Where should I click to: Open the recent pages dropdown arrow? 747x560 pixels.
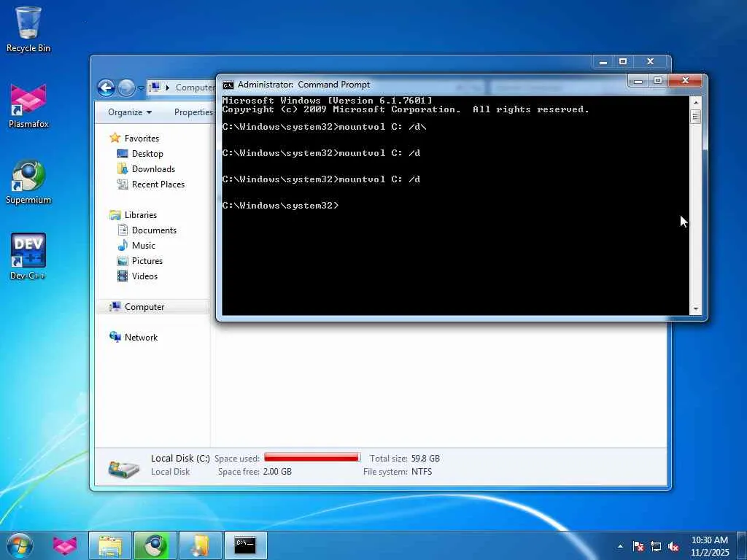[141, 88]
